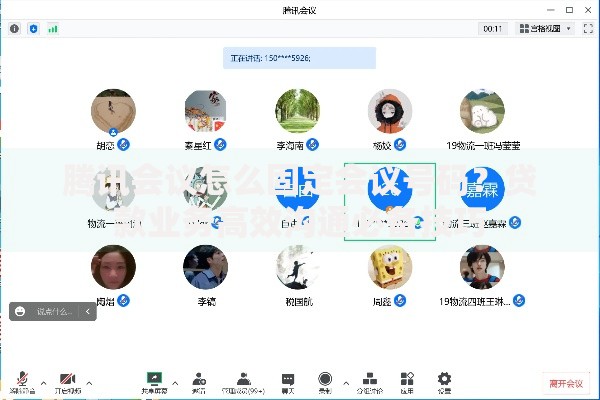Open breakout rooms (分组讨论)
Viewport: 600px width, 400px height.
[x=370, y=383]
